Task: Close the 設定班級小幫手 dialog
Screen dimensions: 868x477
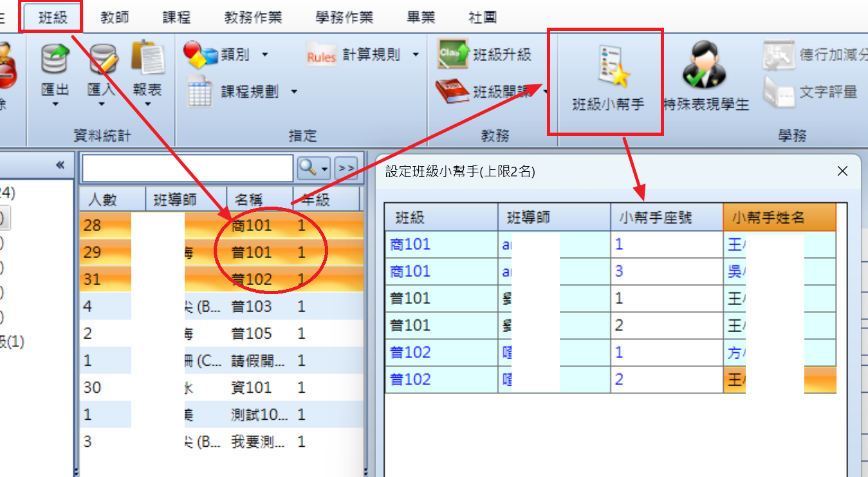Action: click(x=843, y=171)
